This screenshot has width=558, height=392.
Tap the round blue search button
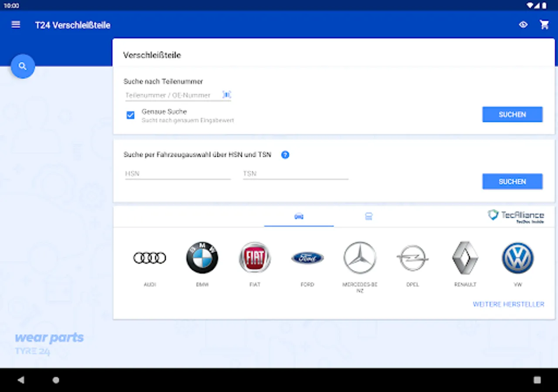pos(23,66)
